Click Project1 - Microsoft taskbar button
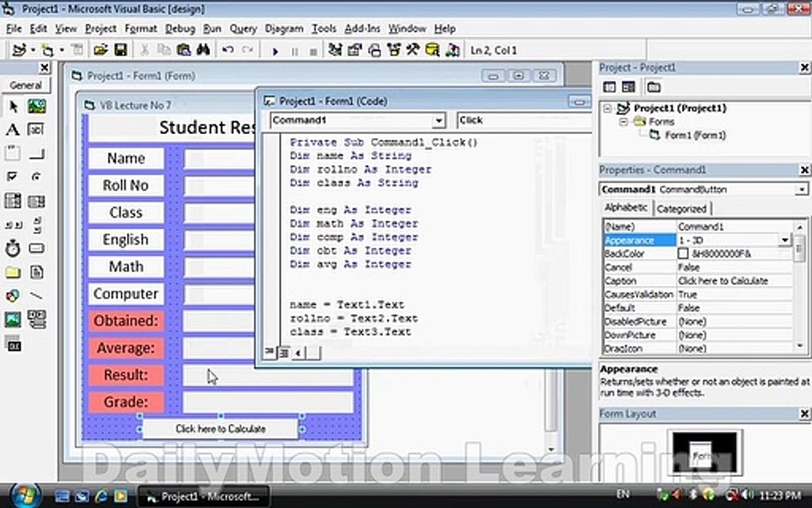Image resolution: width=812 pixels, height=508 pixels. [203, 497]
